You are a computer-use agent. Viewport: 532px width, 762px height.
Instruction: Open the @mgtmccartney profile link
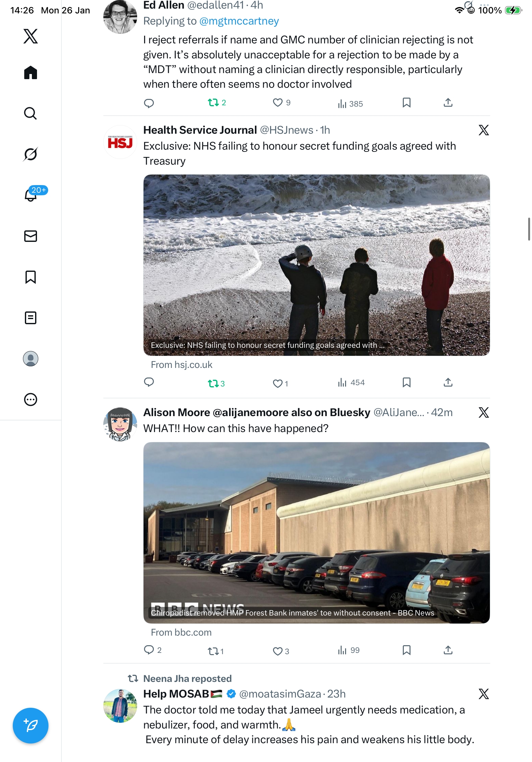coord(239,21)
